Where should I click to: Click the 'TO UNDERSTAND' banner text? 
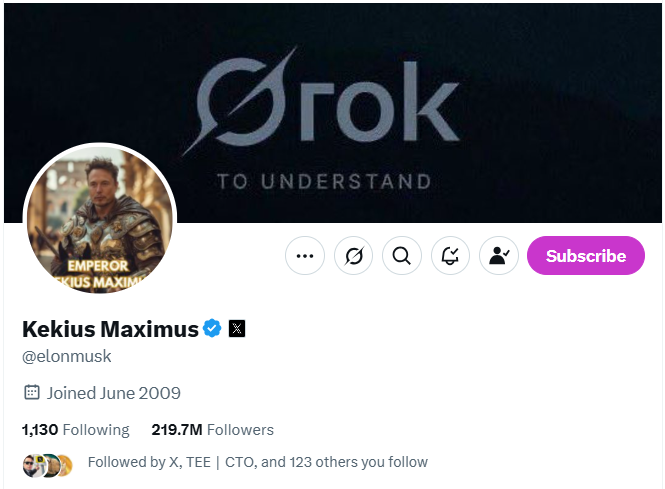click(324, 182)
